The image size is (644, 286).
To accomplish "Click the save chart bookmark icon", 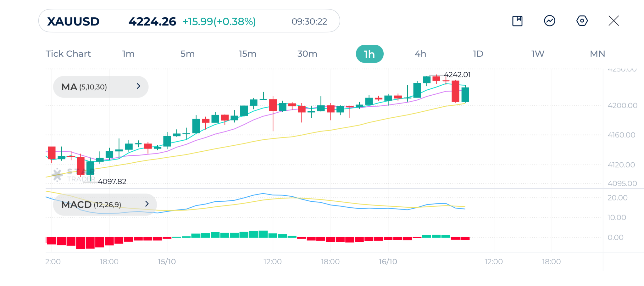I will (517, 21).
